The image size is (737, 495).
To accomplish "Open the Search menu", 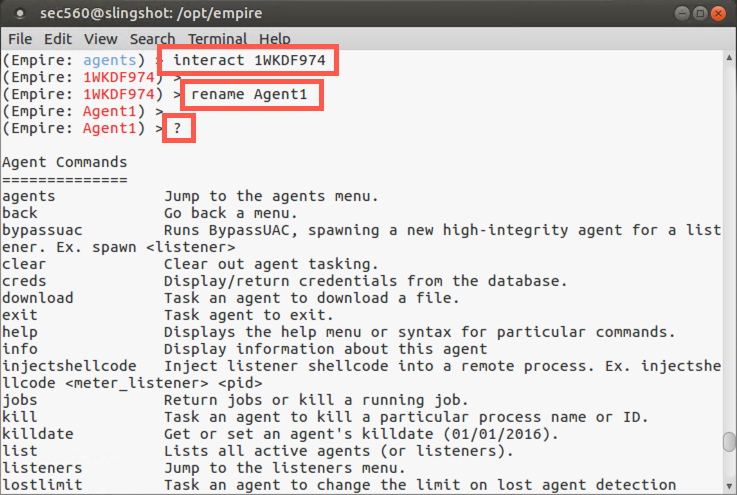I will tap(152, 39).
